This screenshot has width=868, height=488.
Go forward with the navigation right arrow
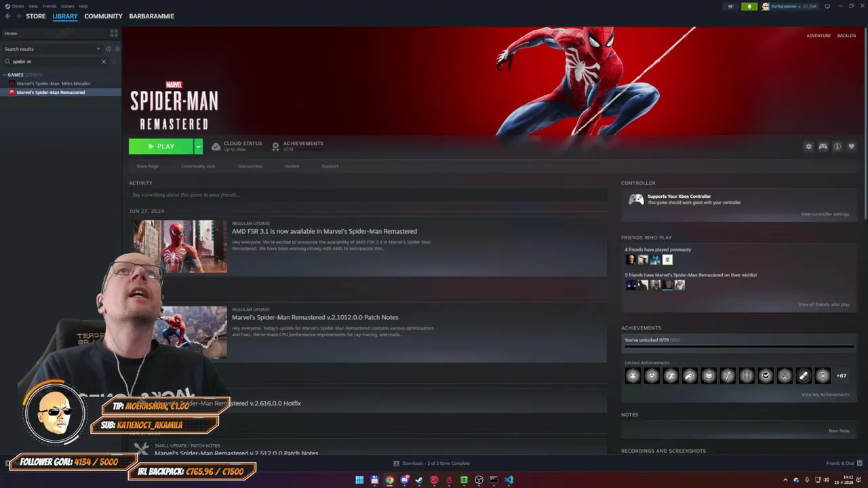tap(18, 16)
